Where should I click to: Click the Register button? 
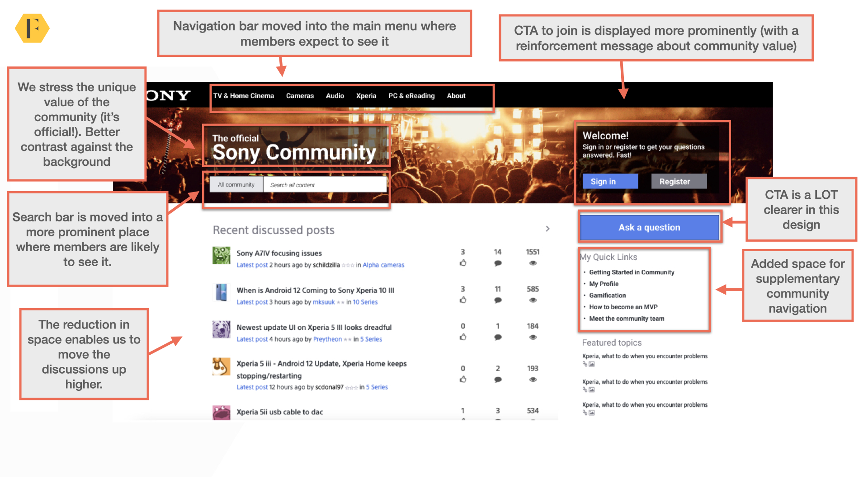[679, 181]
